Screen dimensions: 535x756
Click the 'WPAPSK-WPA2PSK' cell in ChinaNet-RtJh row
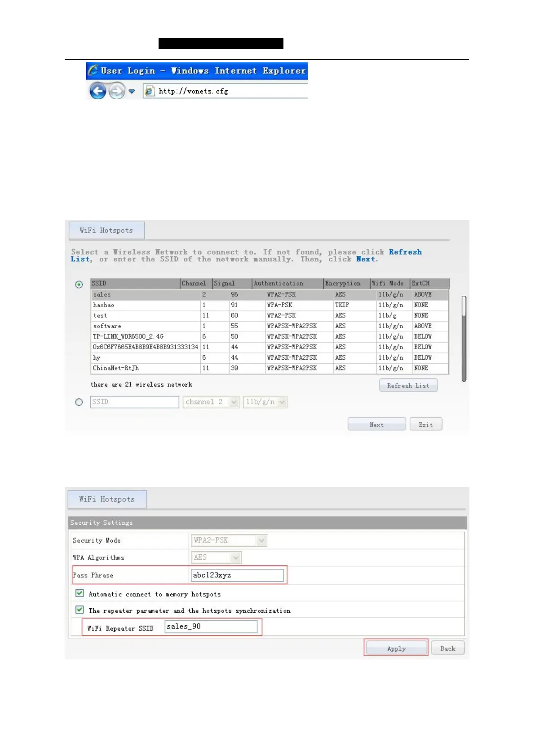pos(292,368)
